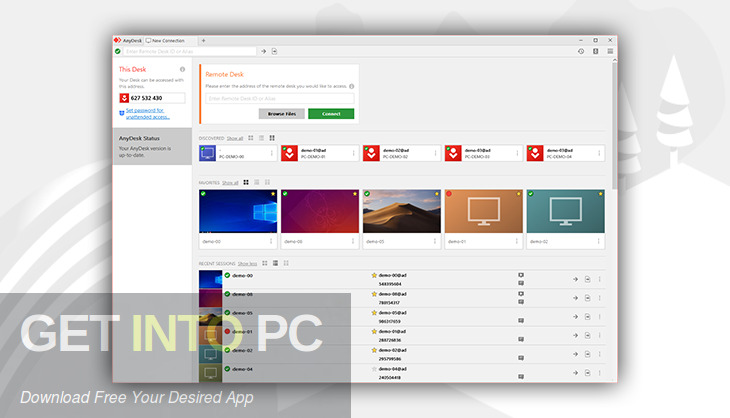
Task: Click the file transfer icon beside the address bar
Action: coord(274,51)
